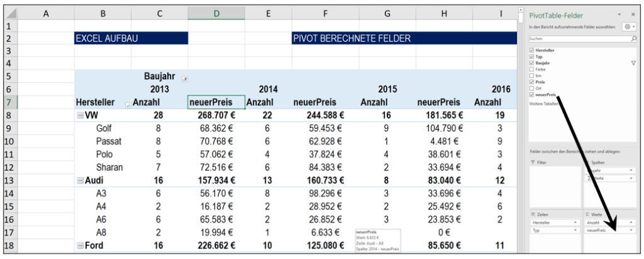Open Baujahr dropdown in Spalten area
Viewport: 644px width, 259px height.
(630, 170)
